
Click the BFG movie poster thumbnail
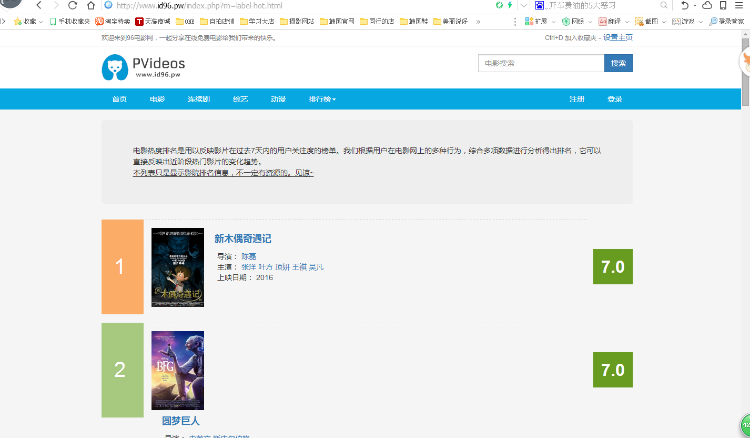pos(177,371)
